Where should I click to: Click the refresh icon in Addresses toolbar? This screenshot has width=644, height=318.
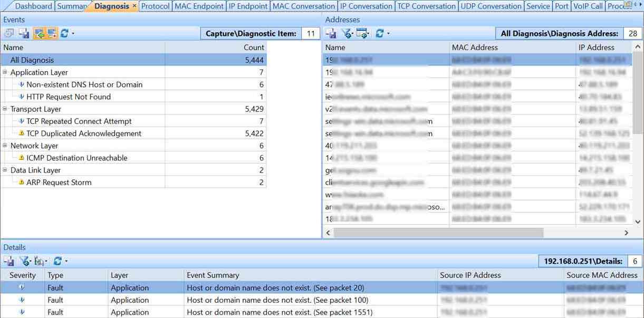[x=379, y=33]
